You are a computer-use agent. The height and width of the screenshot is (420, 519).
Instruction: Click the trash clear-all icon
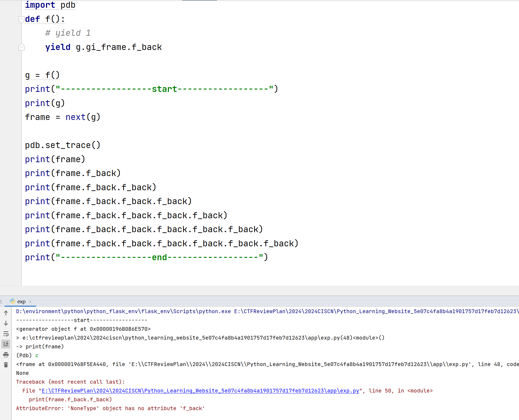coord(6,365)
